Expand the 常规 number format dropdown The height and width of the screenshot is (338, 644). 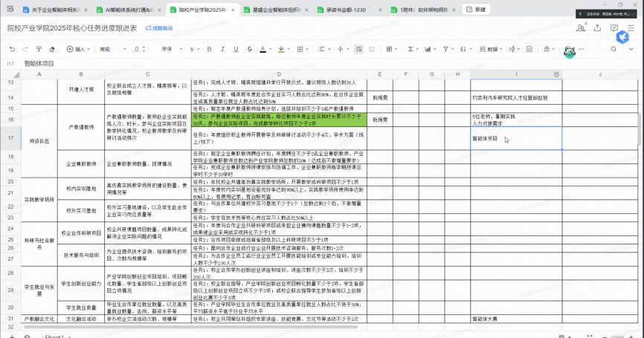point(112,49)
